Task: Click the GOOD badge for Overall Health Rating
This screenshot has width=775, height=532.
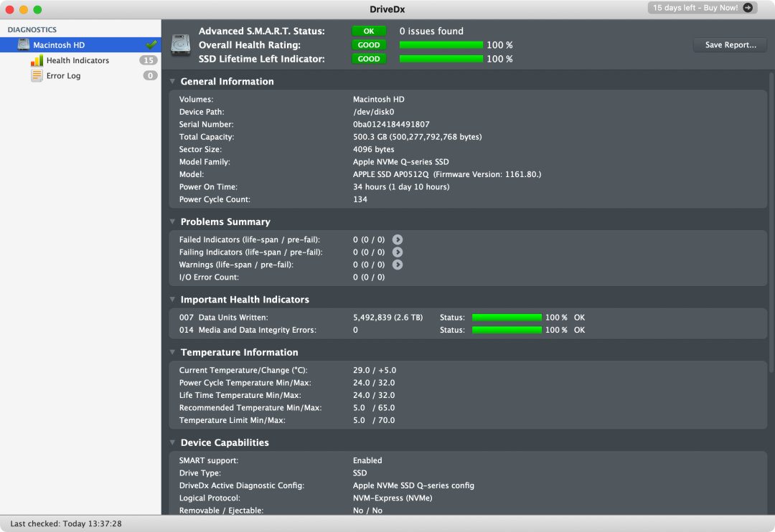Action: click(369, 45)
